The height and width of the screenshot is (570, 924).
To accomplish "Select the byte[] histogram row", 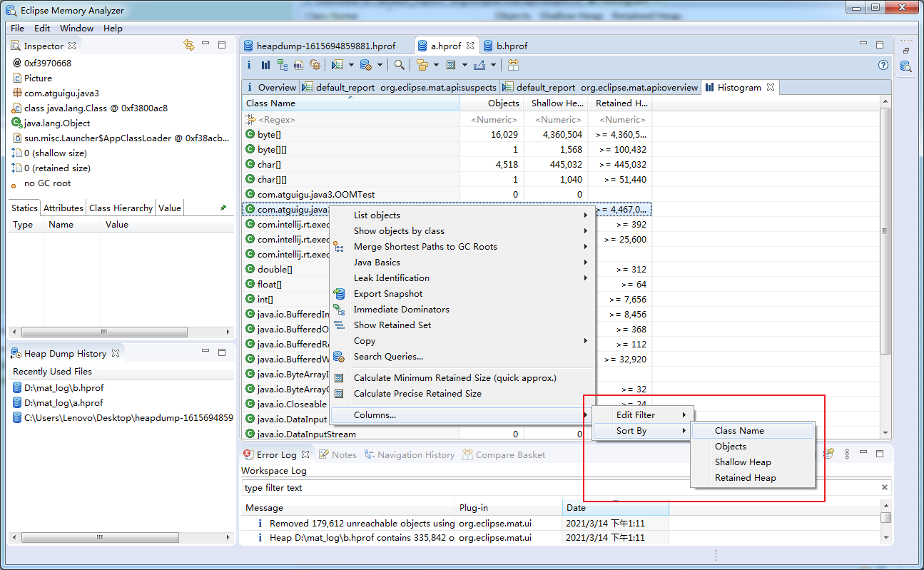I will click(447, 134).
